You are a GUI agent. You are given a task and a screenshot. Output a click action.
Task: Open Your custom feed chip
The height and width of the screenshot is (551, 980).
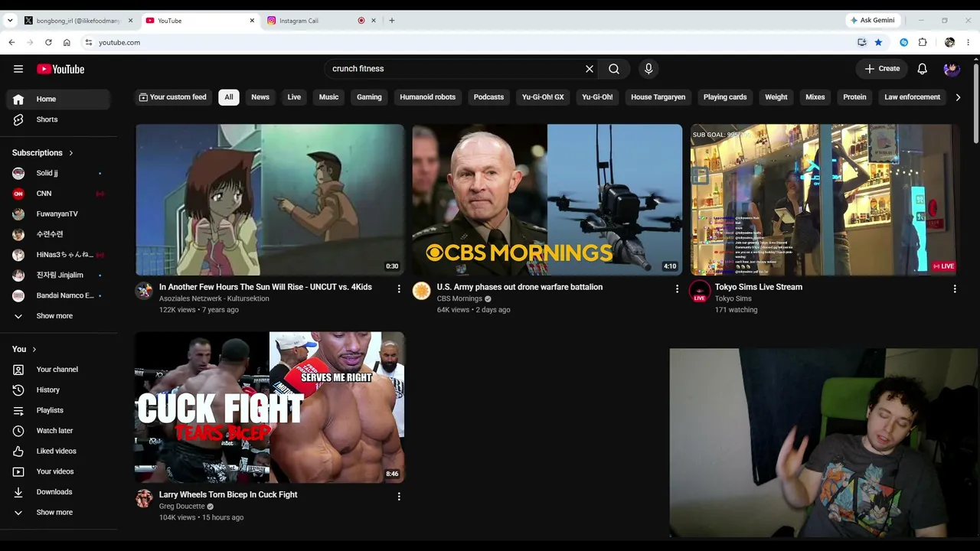(x=173, y=97)
